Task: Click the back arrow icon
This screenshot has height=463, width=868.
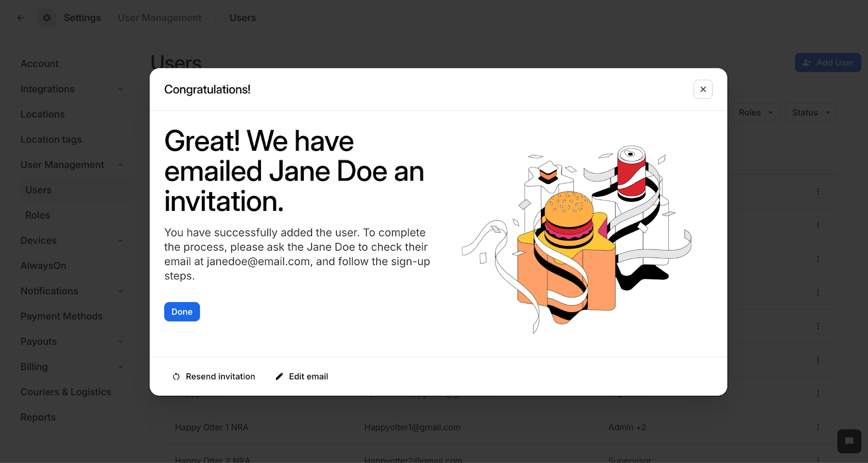Action: [x=21, y=18]
